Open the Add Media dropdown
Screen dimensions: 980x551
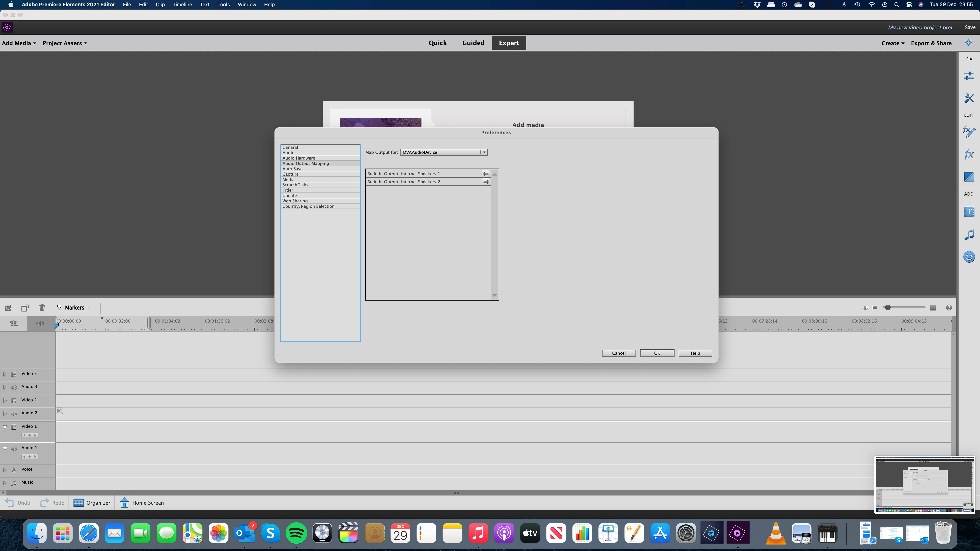pos(19,43)
